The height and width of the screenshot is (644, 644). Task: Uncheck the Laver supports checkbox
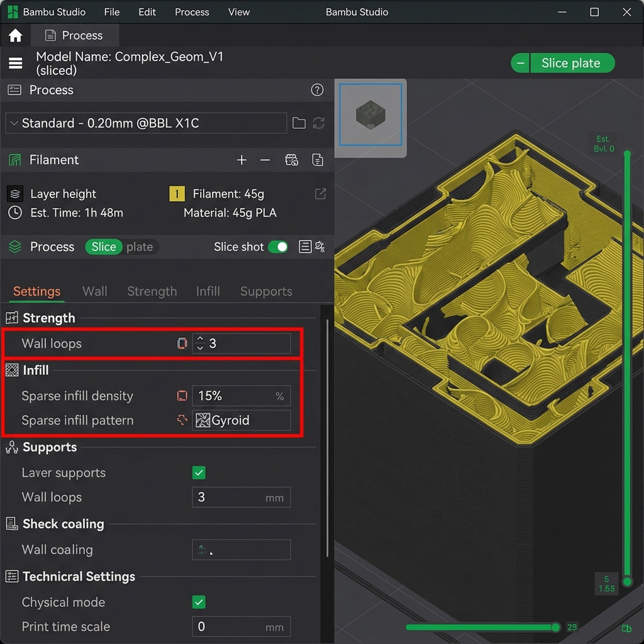coord(199,473)
